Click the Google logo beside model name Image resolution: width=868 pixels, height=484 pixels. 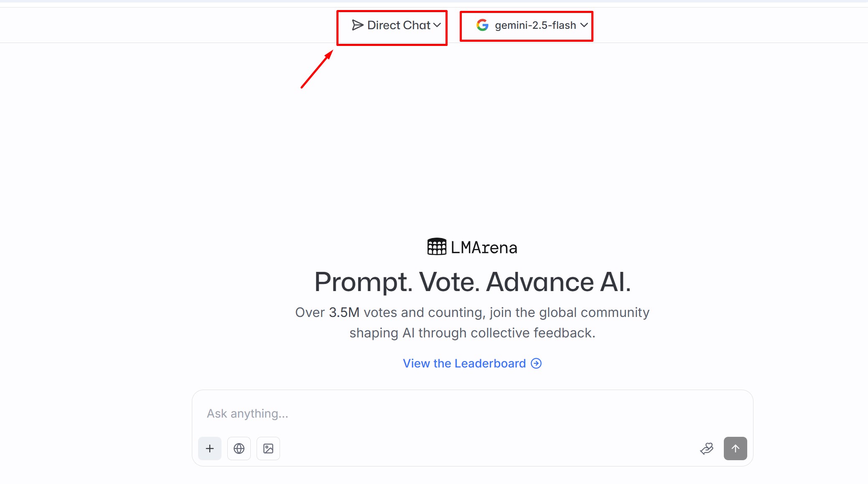click(483, 25)
